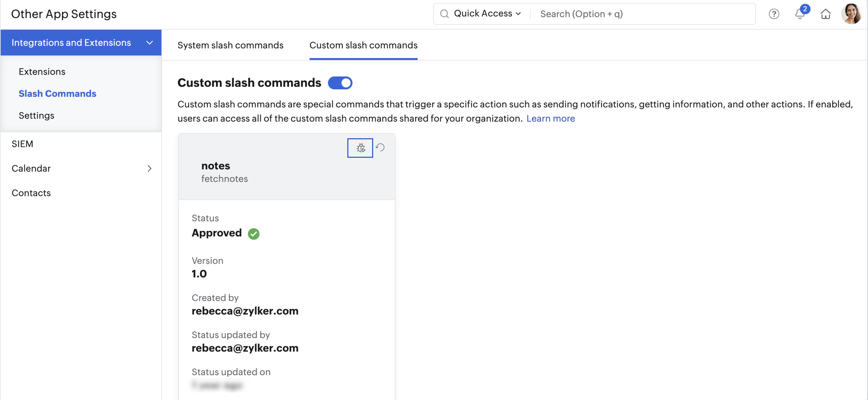Viewport: 868px width, 400px height.
Task: Click the debug bug icon on notes card
Action: 360,148
